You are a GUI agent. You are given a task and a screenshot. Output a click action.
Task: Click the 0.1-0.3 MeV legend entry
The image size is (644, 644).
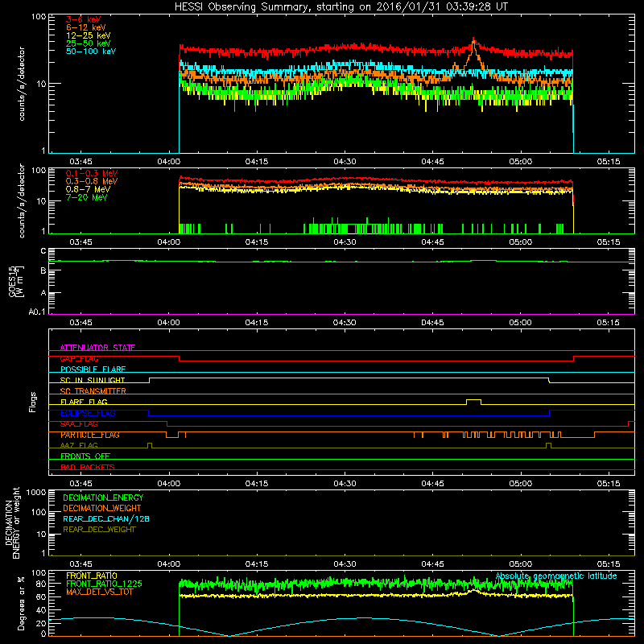92,173
